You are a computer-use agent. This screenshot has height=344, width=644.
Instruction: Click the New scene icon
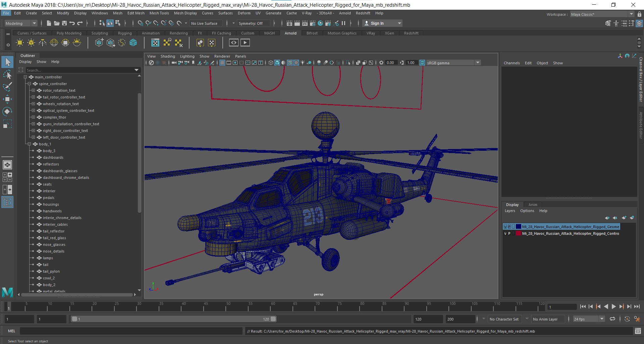click(49, 23)
